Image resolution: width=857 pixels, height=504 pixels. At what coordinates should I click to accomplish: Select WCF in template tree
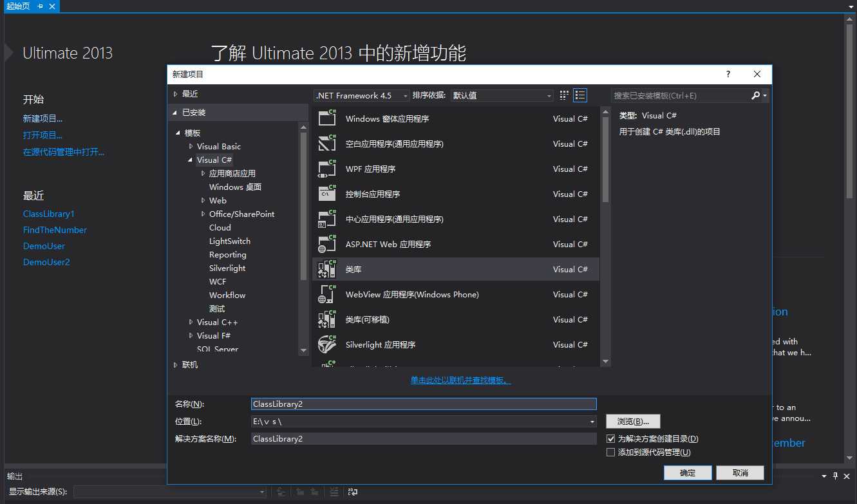(x=218, y=281)
